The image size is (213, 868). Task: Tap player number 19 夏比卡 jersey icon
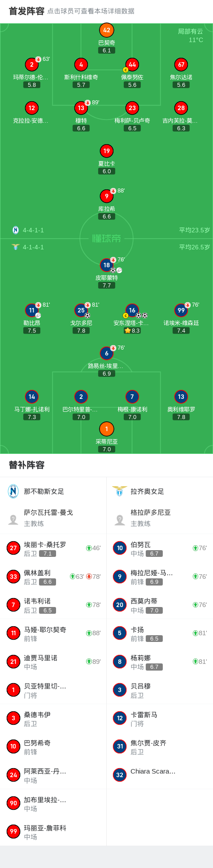pyautogui.click(x=107, y=151)
